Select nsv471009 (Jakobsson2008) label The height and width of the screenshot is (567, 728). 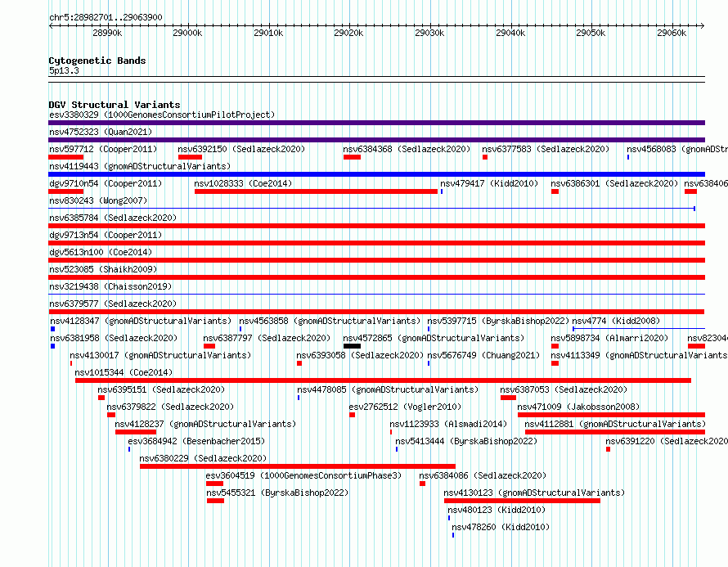(x=578, y=407)
